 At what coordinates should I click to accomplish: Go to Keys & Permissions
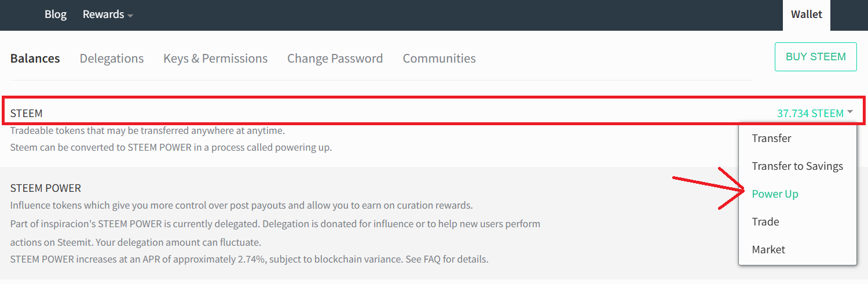click(215, 59)
